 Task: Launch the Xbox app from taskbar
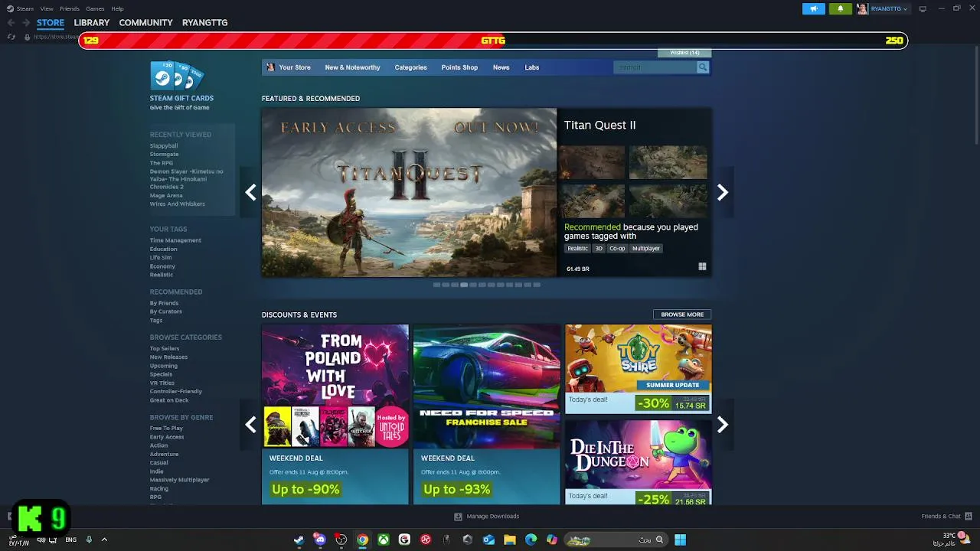click(x=383, y=540)
